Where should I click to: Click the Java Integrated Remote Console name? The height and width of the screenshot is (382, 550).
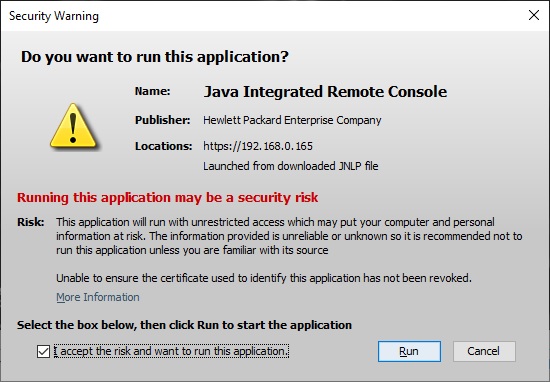[325, 92]
